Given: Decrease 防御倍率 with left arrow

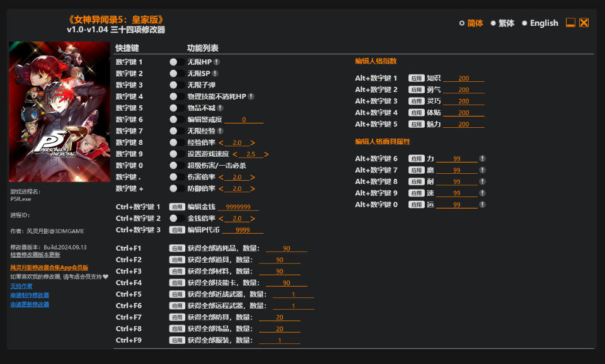Looking at the screenshot, I should 221,188.
